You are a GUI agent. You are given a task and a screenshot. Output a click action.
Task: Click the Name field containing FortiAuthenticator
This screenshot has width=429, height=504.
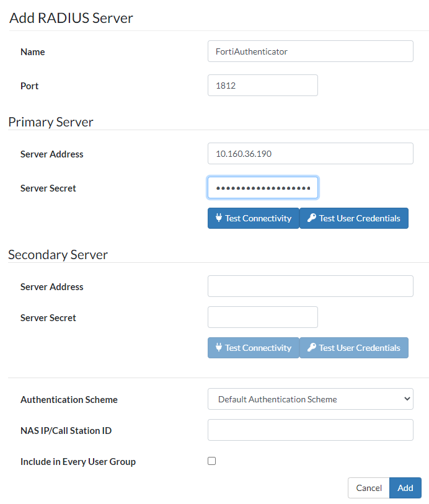click(310, 51)
